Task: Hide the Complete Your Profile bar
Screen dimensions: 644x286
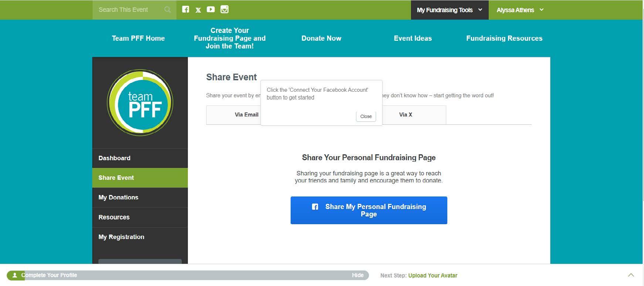Action: point(357,275)
